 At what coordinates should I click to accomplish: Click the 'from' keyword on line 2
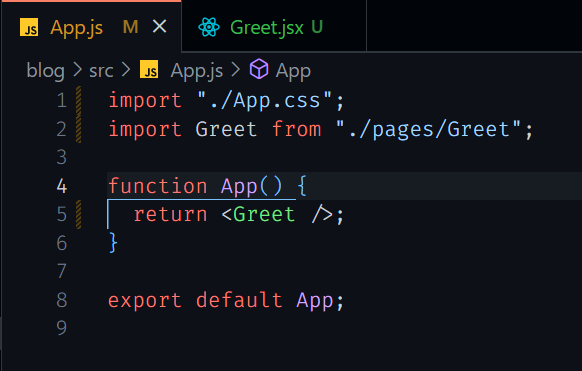297,129
